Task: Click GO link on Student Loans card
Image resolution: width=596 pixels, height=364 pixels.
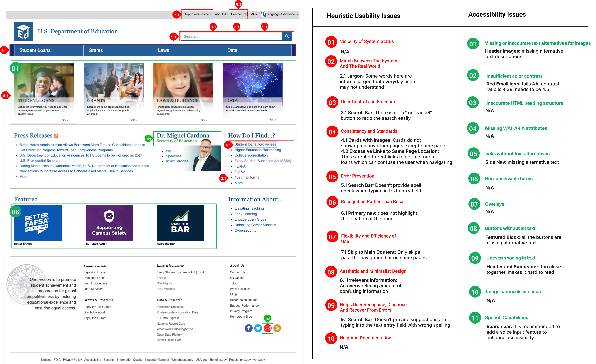Action: click(x=65, y=120)
